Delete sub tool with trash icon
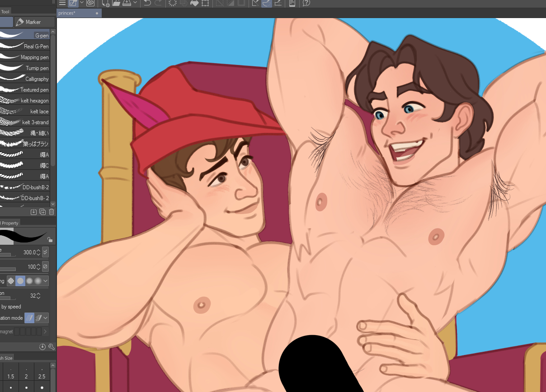 tap(52, 212)
